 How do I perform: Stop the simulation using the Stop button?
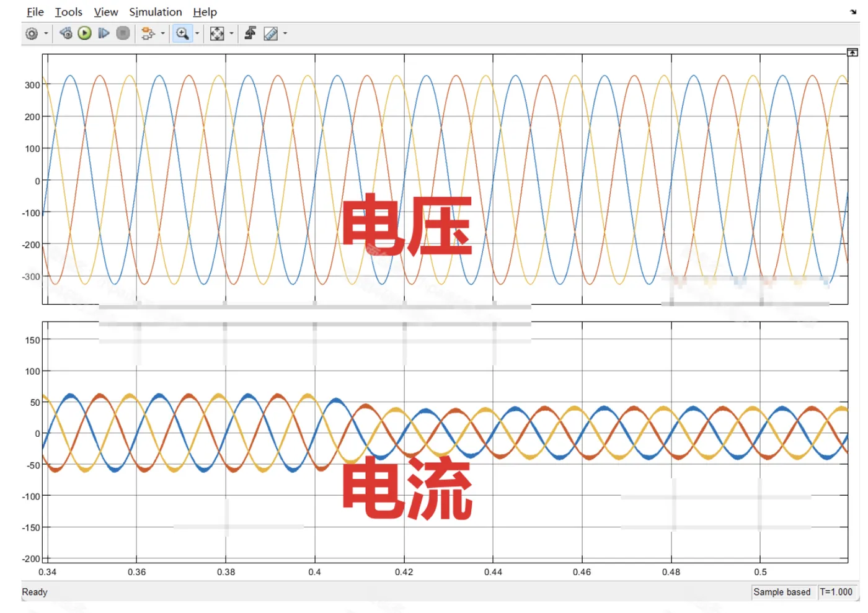tap(123, 34)
